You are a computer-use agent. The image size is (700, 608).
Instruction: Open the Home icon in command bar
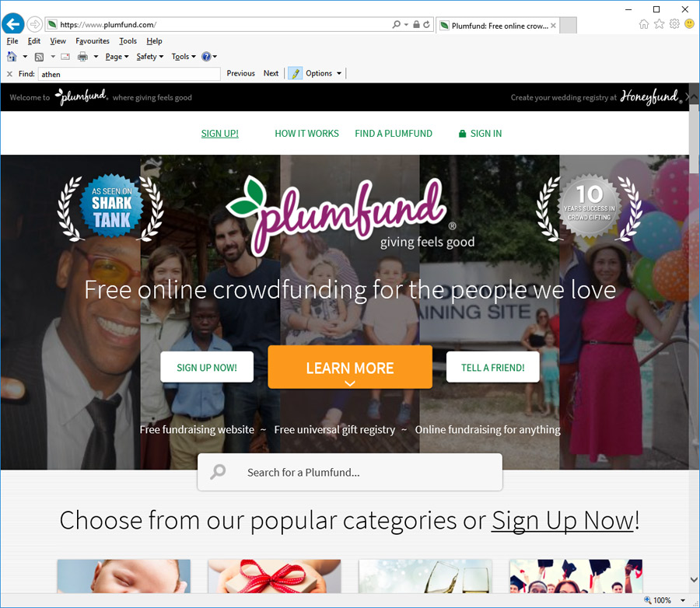12,57
